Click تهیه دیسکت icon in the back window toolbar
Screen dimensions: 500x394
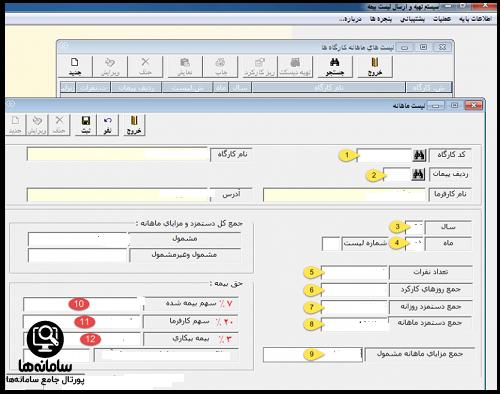coord(295,67)
